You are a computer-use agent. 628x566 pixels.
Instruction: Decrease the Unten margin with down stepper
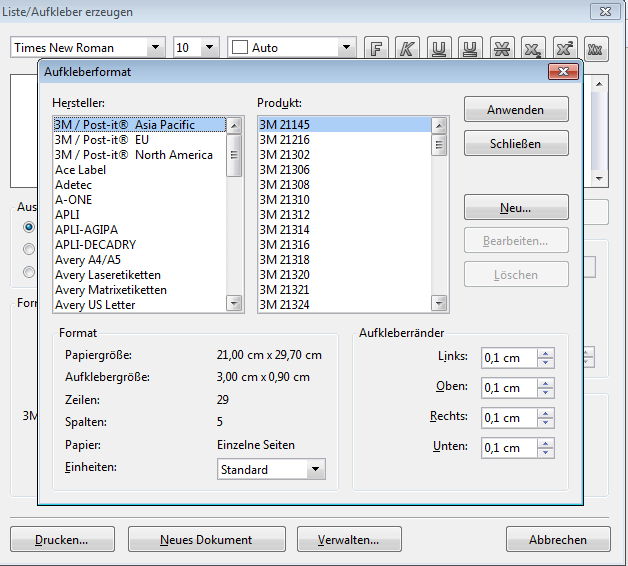545,453
